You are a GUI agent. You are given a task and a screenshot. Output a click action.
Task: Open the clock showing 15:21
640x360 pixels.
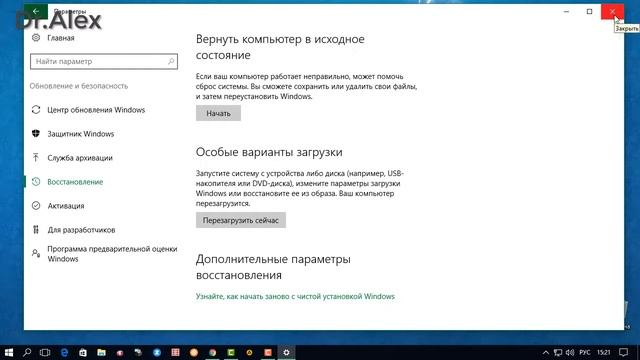pos(604,352)
